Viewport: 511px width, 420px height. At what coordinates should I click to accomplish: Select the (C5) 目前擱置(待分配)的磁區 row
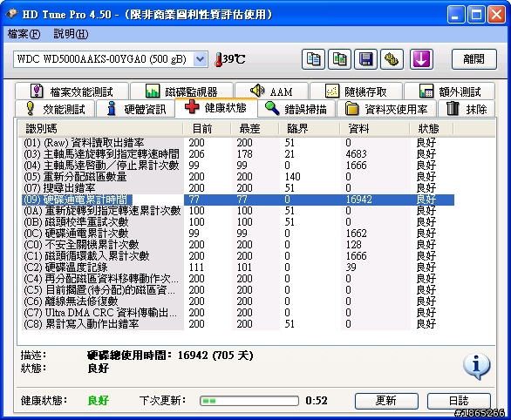238,290
